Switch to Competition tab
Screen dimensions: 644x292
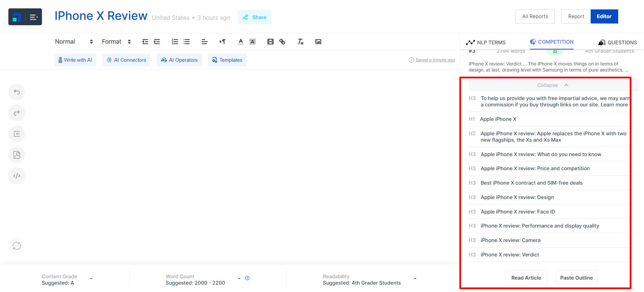click(x=552, y=42)
